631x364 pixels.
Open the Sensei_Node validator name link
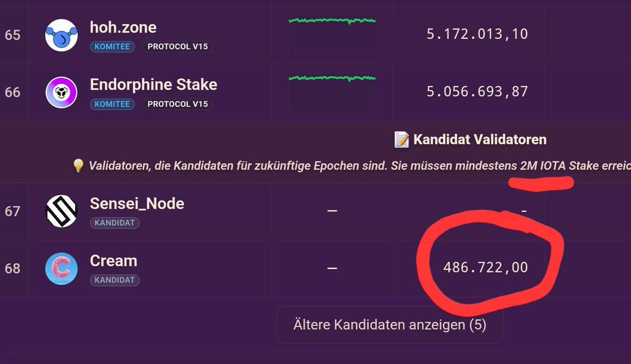(137, 204)
